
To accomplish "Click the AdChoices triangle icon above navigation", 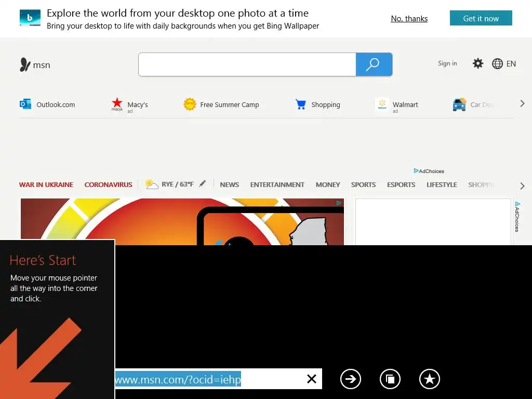I will [416, 170].
